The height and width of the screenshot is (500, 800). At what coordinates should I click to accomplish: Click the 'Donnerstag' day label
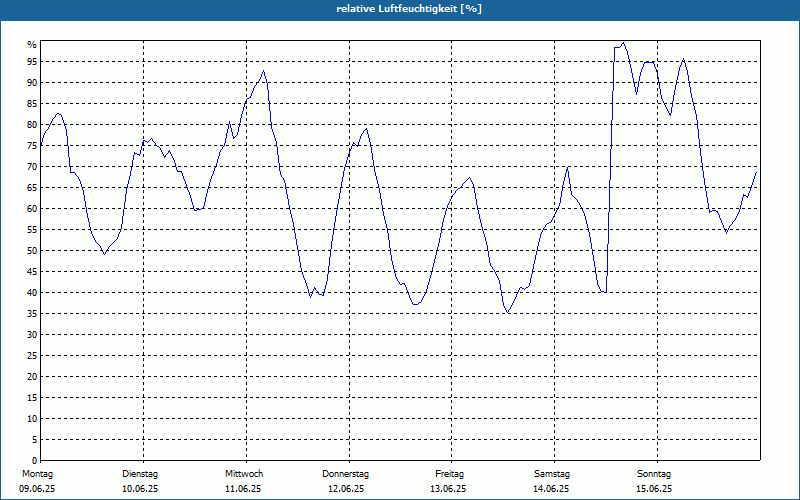tap(345, 474)
